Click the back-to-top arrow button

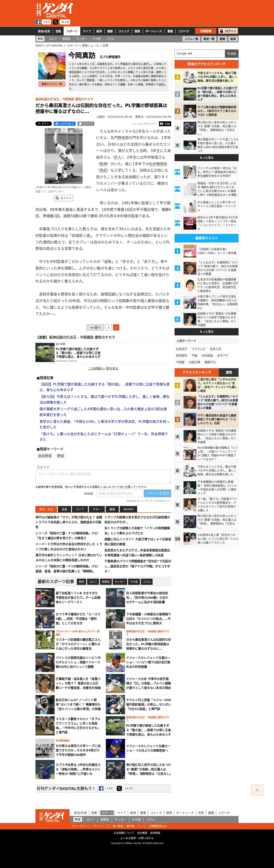[257, 790]
